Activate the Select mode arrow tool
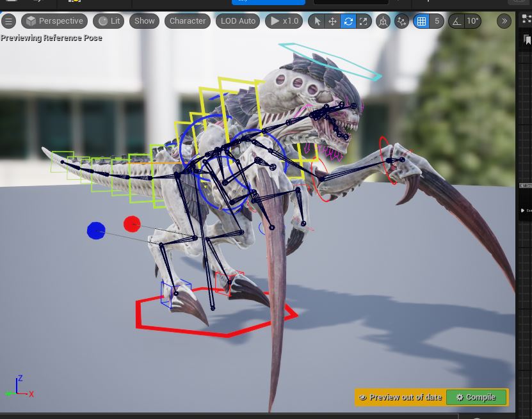This screenshot has height=419, width=532. 317,21
